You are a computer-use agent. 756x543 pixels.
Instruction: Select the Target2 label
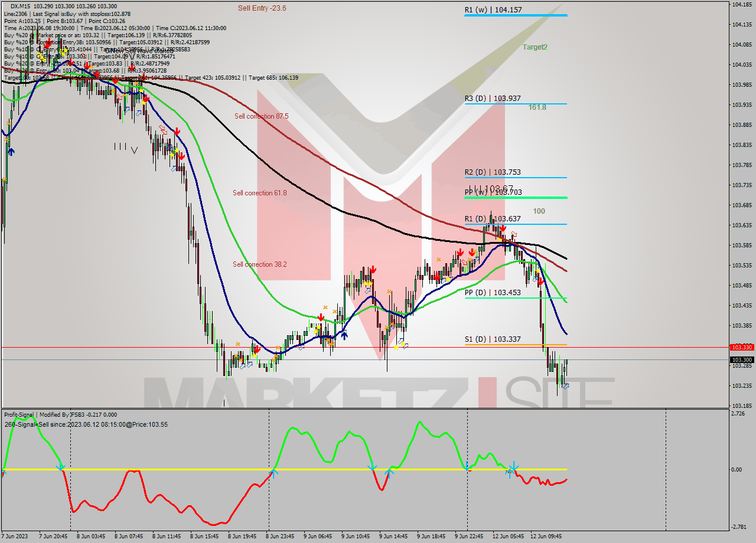pos(535,47)
